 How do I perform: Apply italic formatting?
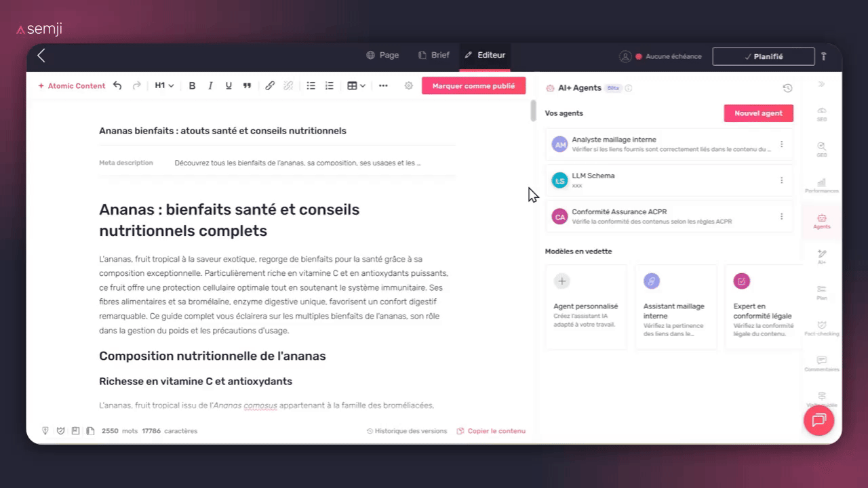point(210,85)
